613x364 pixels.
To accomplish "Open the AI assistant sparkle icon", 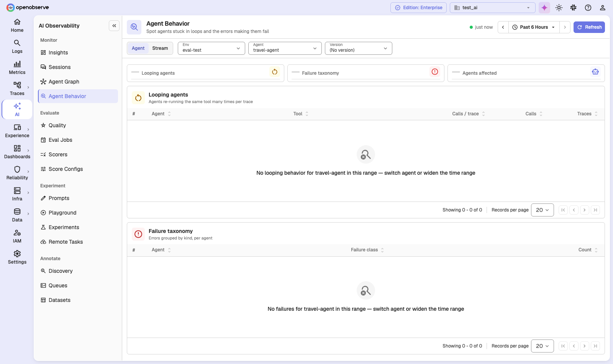I will click(x=544, y=8).
